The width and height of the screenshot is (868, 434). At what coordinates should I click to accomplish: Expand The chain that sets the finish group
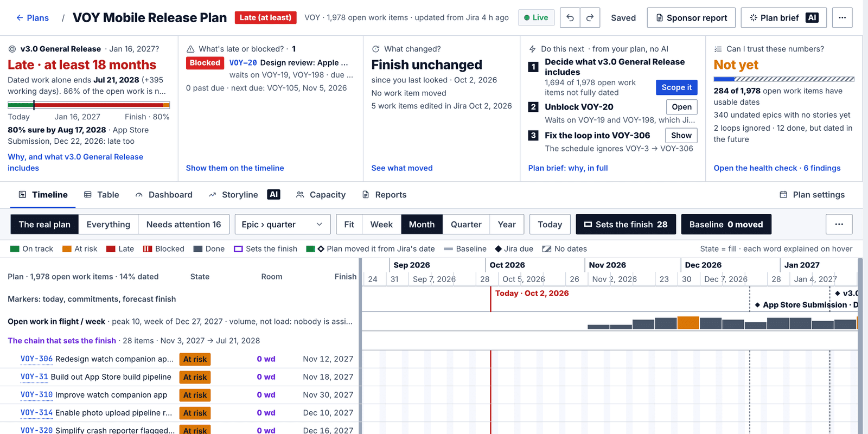pyautogui.click(x=62, y=341)
